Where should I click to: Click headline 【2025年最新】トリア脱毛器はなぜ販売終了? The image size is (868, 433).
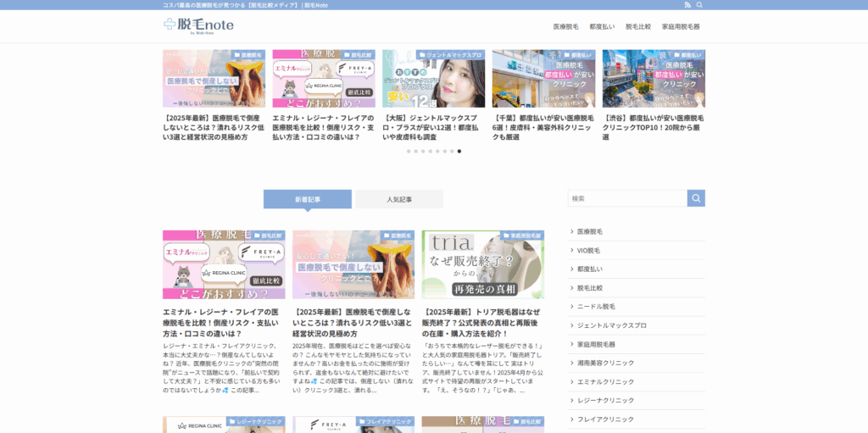pos(482,322)
